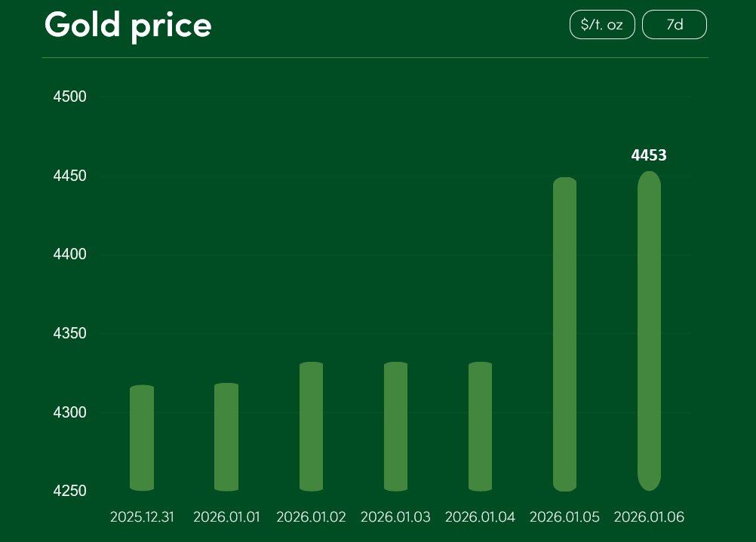Click the tall 2026.01.05 bar

564,334
